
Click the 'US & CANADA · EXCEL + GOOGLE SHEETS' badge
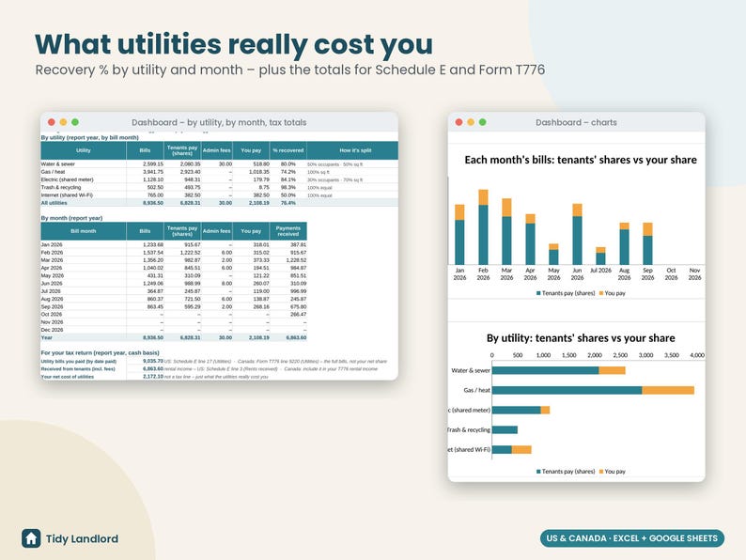(x=631, y=538)
